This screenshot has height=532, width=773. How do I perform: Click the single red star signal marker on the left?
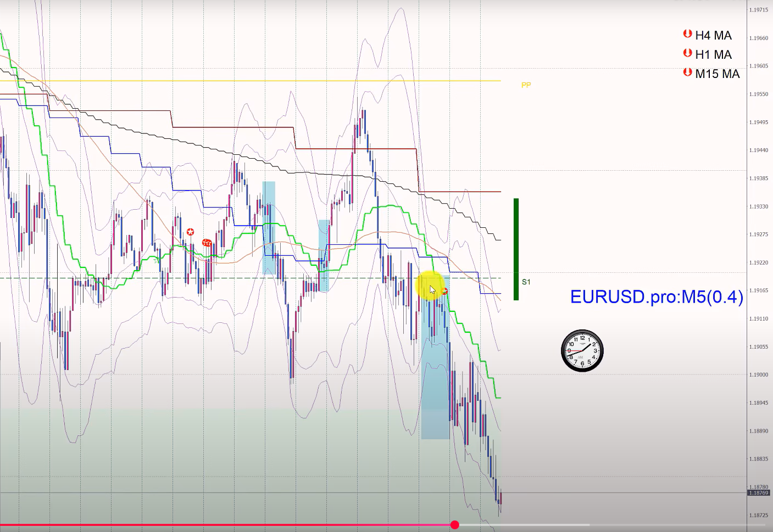tap(190, 232)
